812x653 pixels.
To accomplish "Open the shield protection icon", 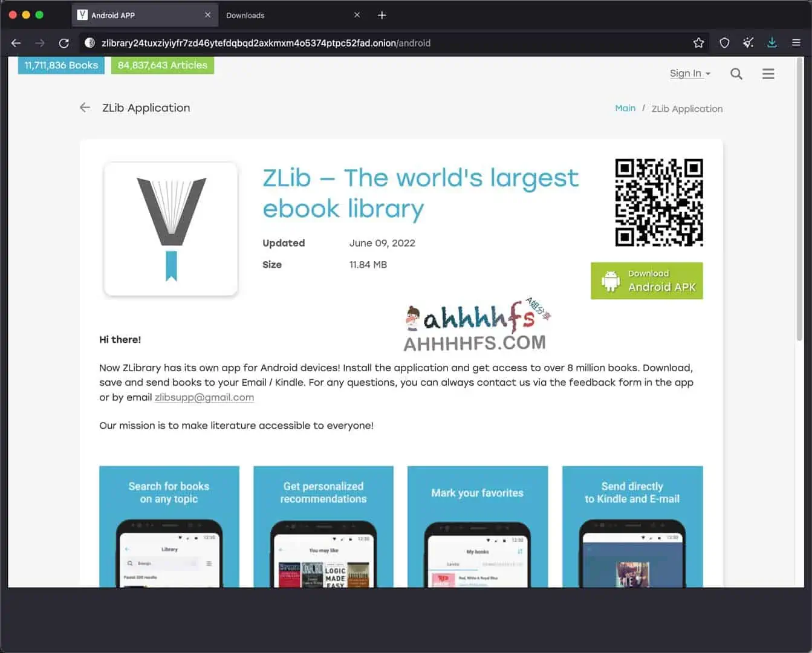I will (x=724, y=43).
